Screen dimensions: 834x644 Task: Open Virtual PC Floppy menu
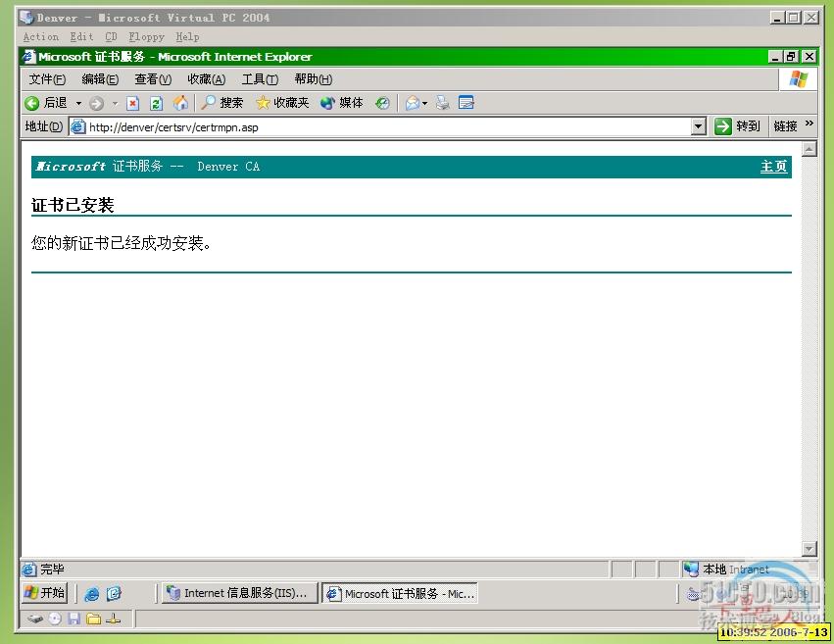point(146,36)
